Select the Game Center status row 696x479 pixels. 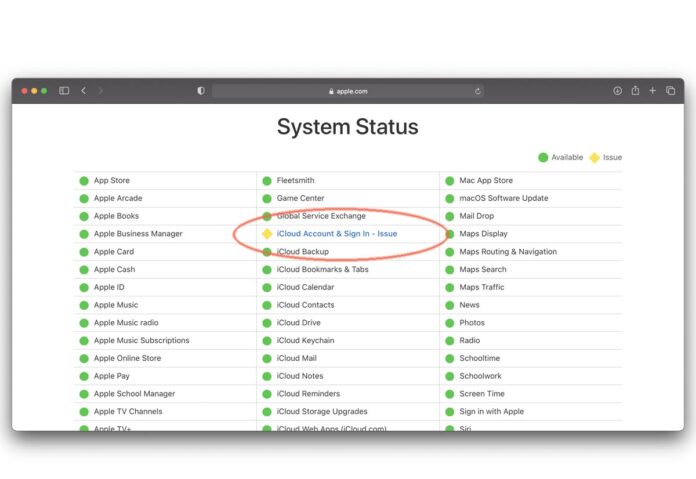(x=348, y=198)
